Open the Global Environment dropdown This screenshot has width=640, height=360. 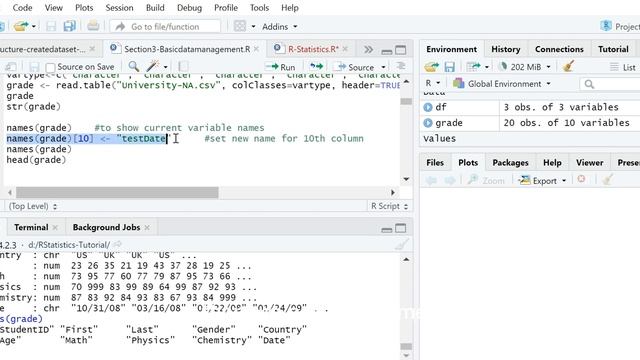pyautogui.click(x=502, y=84)
